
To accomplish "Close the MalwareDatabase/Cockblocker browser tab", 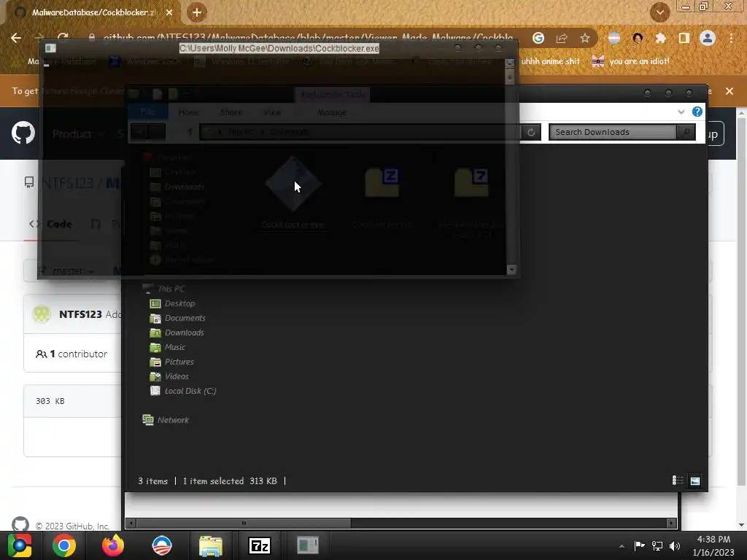I will tap(169, 13).
